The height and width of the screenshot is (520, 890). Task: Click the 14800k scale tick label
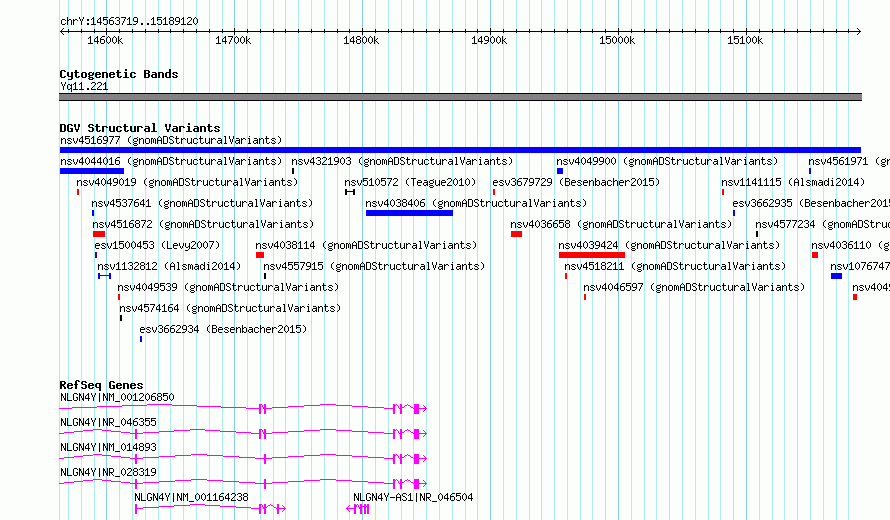coord(361,40)
